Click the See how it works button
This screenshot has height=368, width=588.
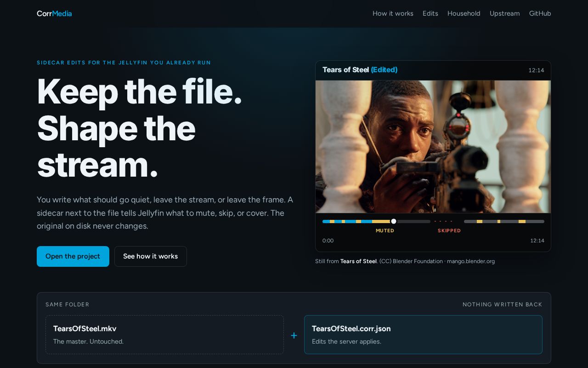click(151, 256)
